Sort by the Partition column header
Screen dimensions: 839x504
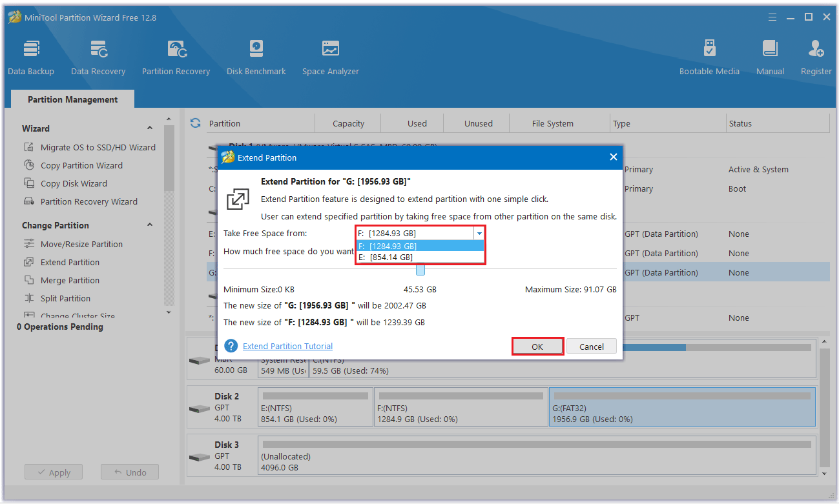pos(225,123)
